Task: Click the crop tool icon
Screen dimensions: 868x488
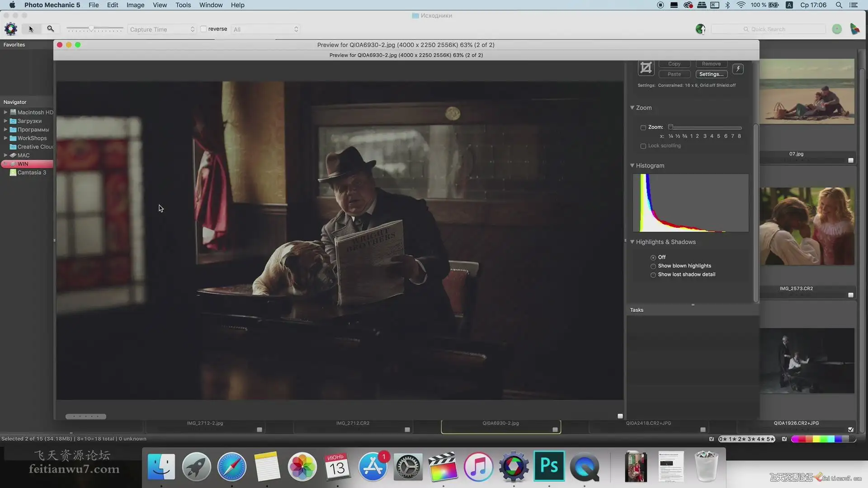Action: 646,68
